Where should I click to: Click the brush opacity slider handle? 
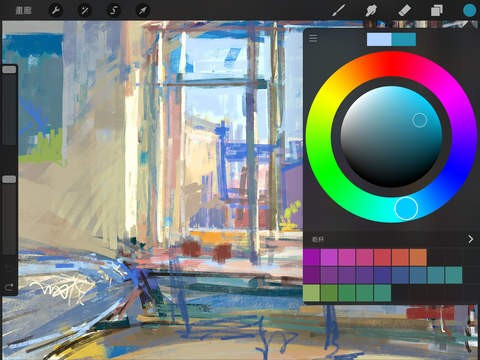(9, 179)
